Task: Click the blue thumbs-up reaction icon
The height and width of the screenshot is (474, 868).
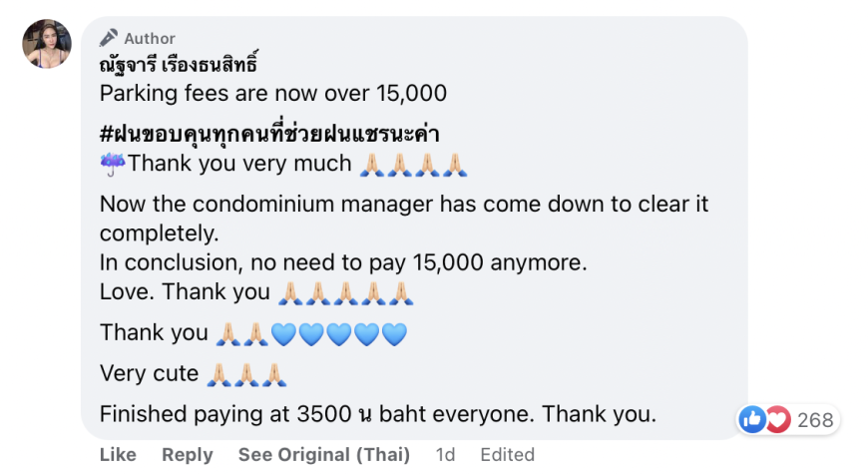Action: click(x=753, y=420)
